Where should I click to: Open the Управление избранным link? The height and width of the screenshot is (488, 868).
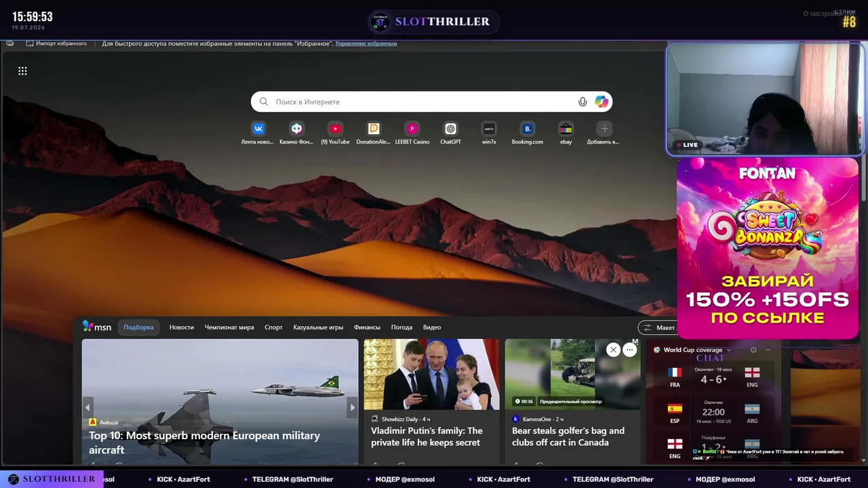tap(366, 43)
